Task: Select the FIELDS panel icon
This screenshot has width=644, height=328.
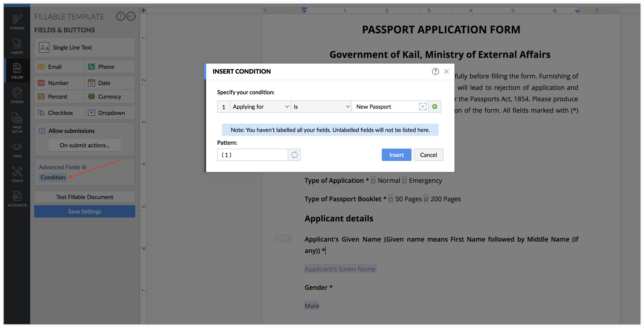Action: (x=17, y=70)
